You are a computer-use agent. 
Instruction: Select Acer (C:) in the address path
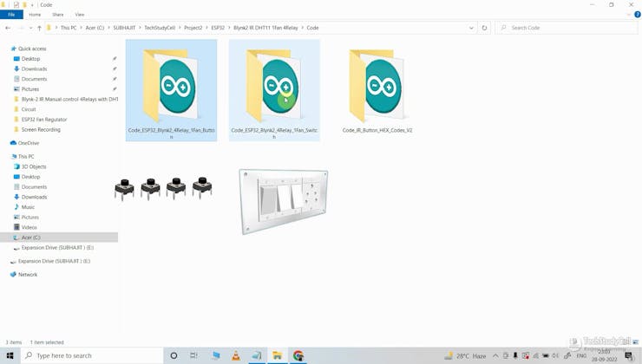coord(95,28)
